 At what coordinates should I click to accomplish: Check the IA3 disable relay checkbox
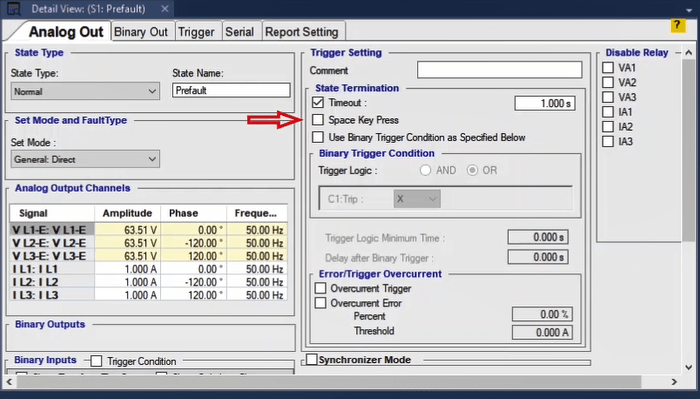608,141
